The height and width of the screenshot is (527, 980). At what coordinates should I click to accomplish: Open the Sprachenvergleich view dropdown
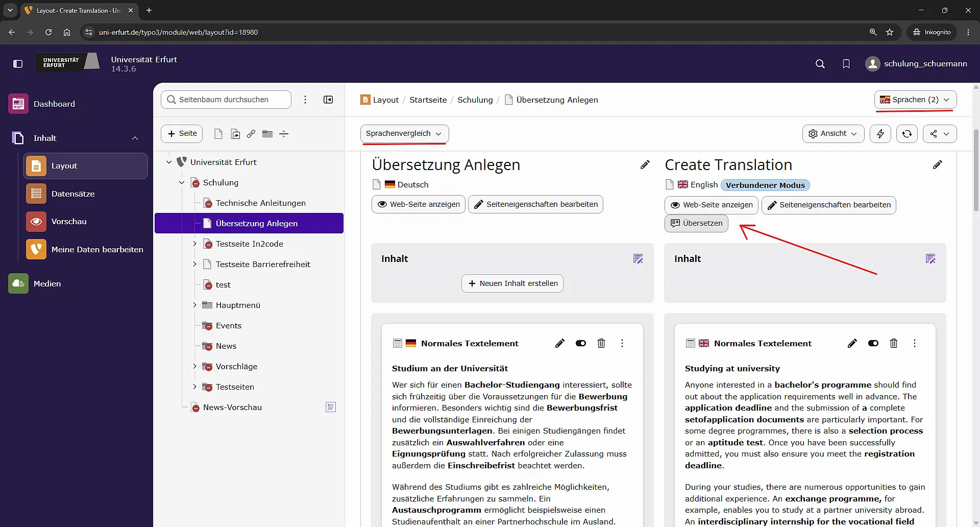pos(405,133)
